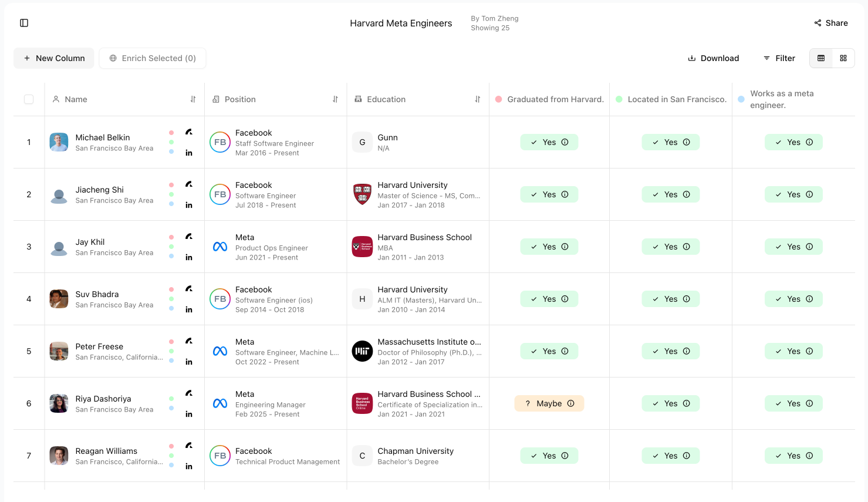Open Suv Bhadra's profile photo
Viewport: 868px width, 502px height.
point(59,299)
